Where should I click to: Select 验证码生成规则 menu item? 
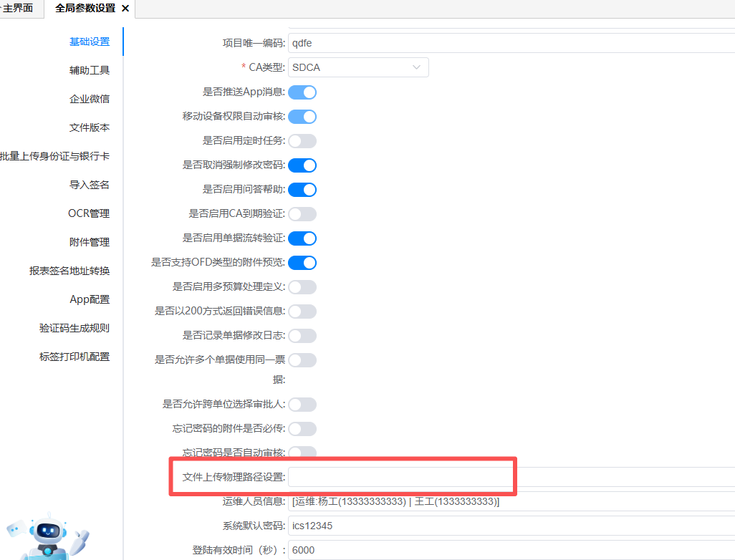75,329
